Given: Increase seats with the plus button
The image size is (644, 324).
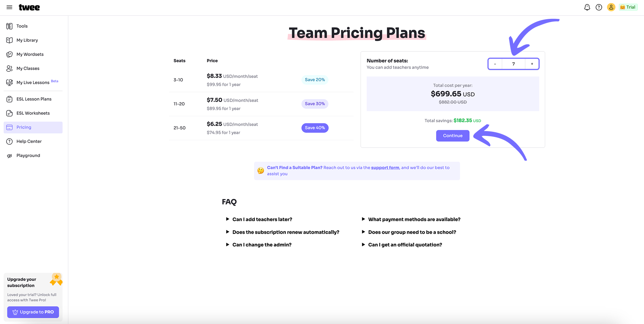Looking at the screenshot, I should 532,64.
